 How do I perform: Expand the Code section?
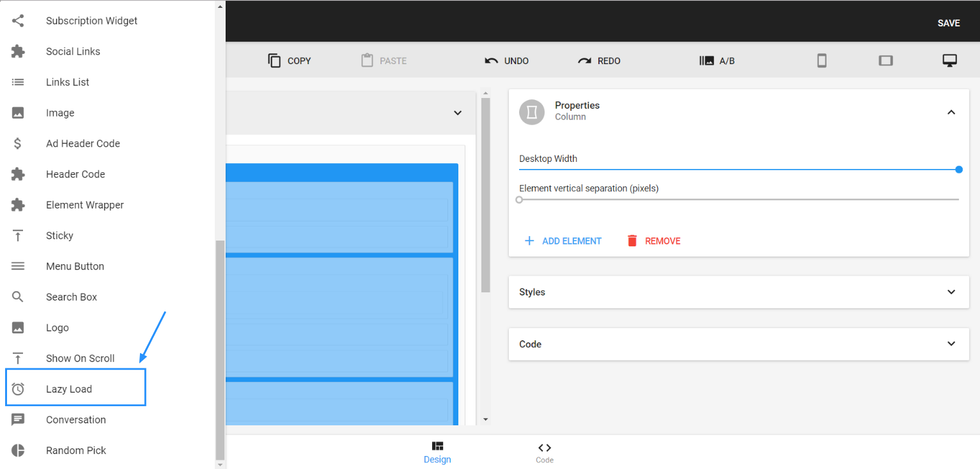[x=951, y=344]
